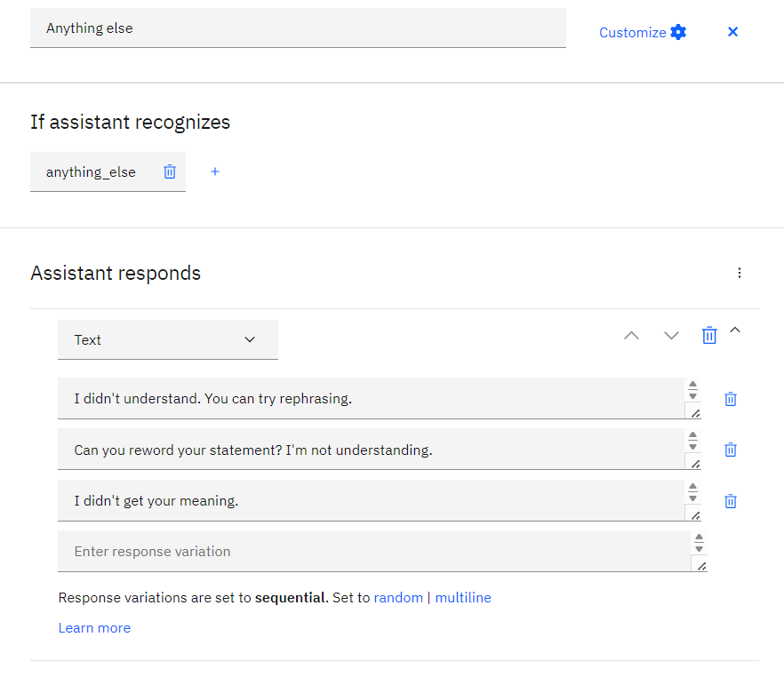784x677 pixels.
Task: Move the Text response down
Action: pyautogui.click(x=671, y=335)
